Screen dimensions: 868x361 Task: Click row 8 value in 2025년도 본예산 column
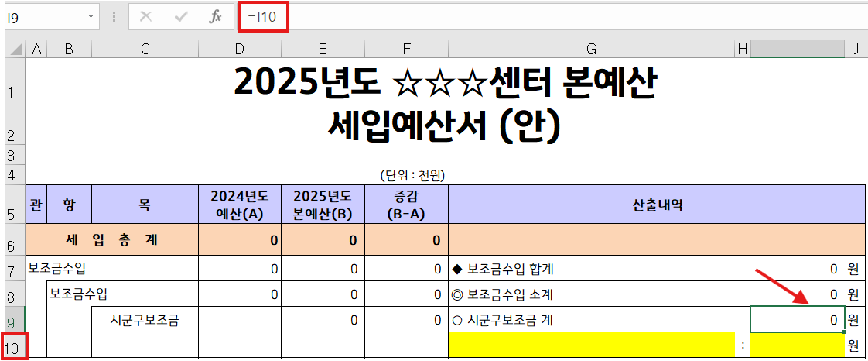coord(323,294)
